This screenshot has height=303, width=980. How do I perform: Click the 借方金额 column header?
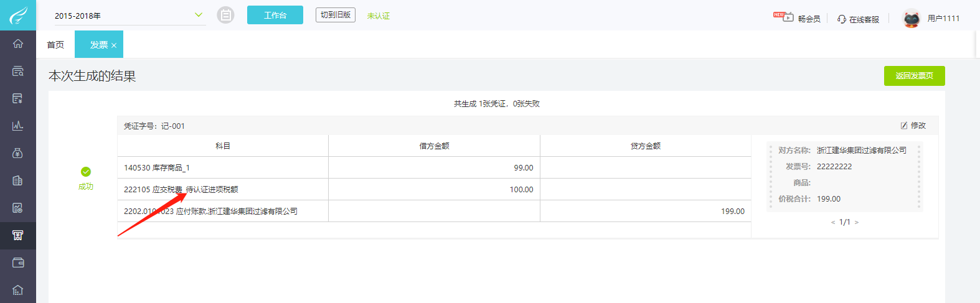click(435, 146)
